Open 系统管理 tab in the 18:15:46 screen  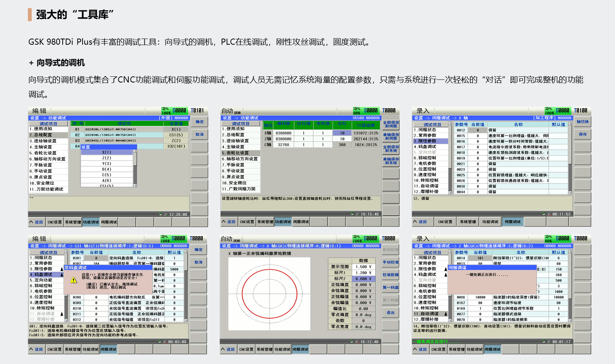point(265,222)
